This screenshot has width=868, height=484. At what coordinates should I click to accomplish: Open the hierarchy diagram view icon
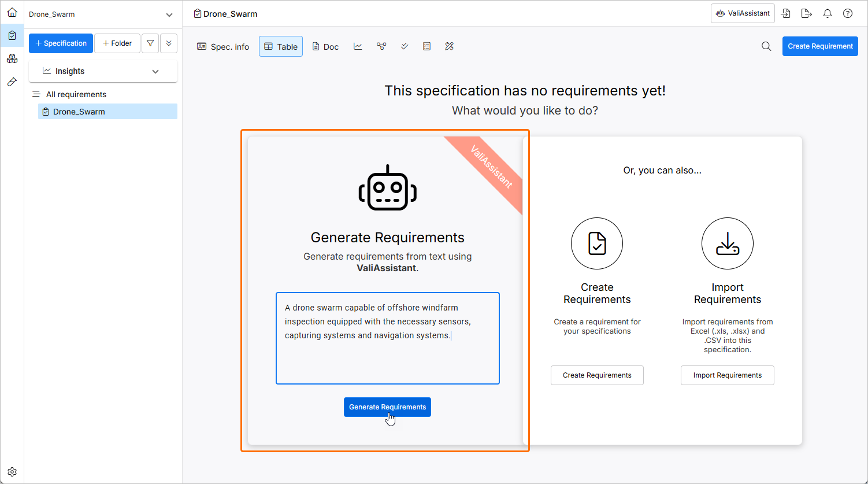[381, 46]
